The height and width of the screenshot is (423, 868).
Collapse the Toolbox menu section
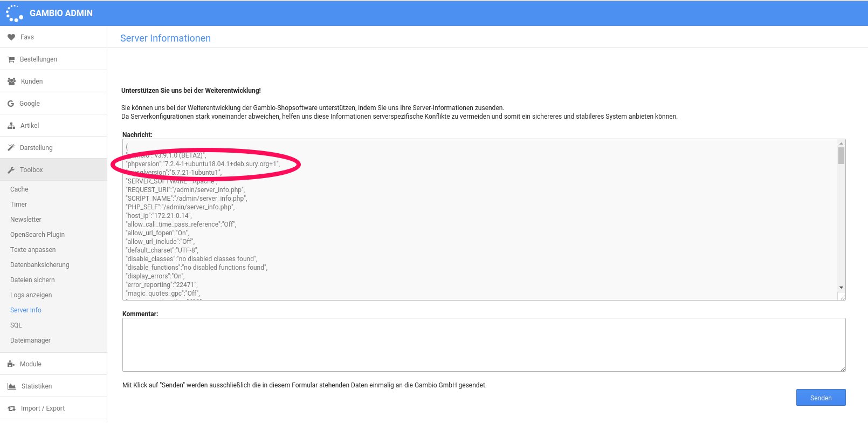click(x=31, y=170)
